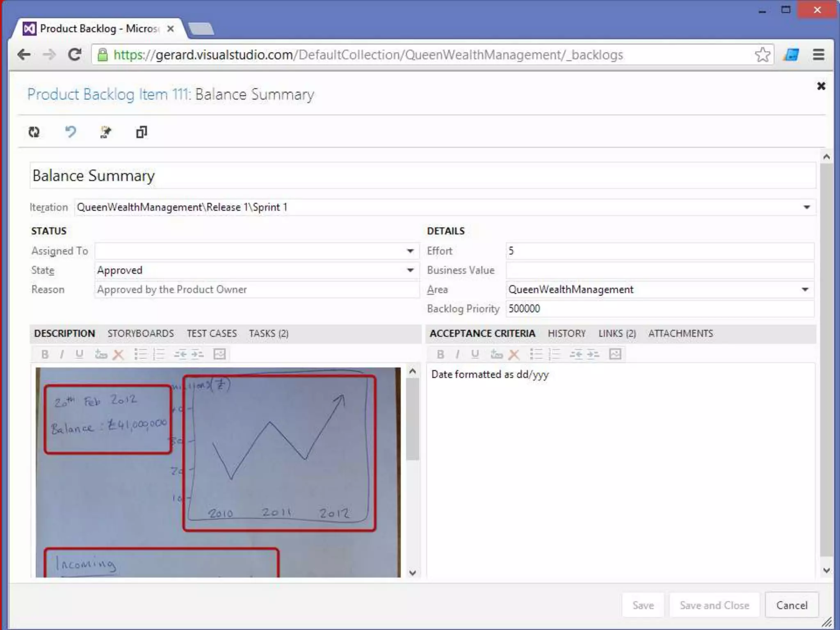Click the Business Value input field
The image size is (840, 630).
(x=660, y=270)
